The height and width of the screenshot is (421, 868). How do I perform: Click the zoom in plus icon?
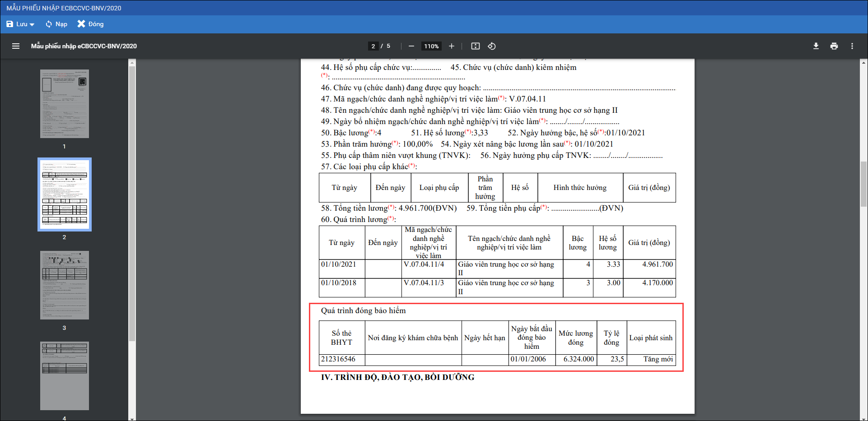451,46
